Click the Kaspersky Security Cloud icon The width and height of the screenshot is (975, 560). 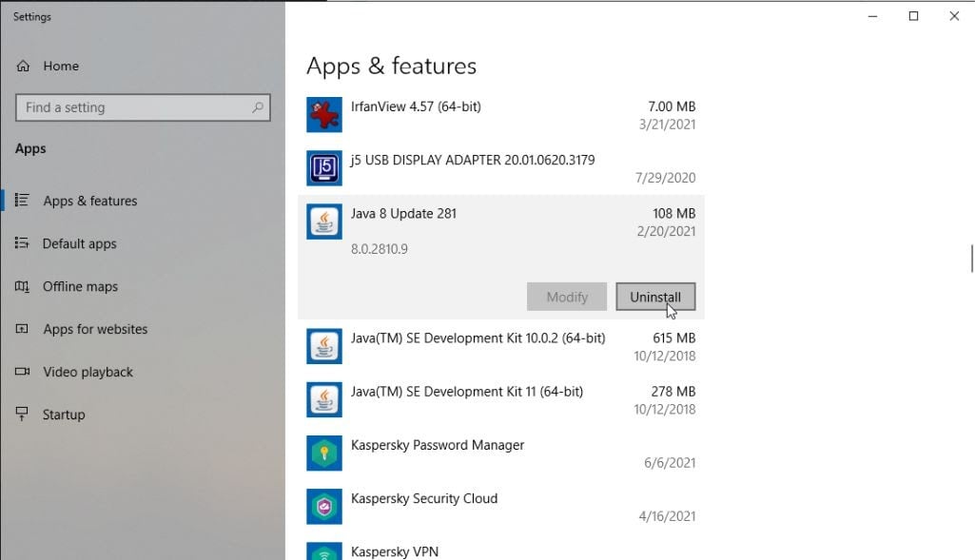(x=324, y=506)
